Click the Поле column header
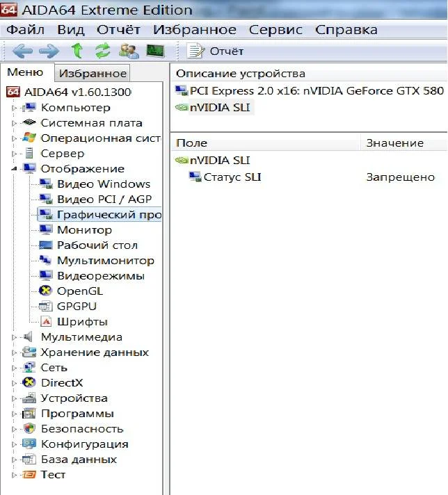Screen dimensions: 448x495 pyautogui.click(x=265, y=143)
